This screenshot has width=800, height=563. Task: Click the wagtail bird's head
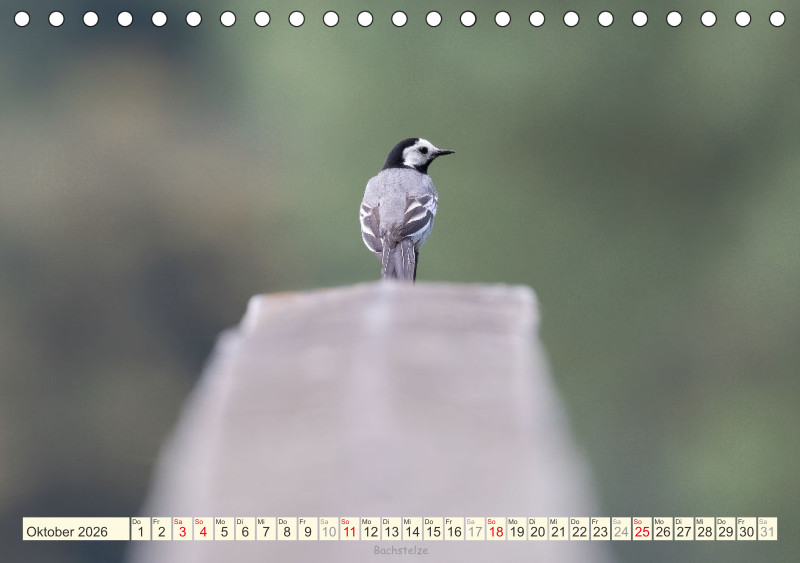(417, 154)
